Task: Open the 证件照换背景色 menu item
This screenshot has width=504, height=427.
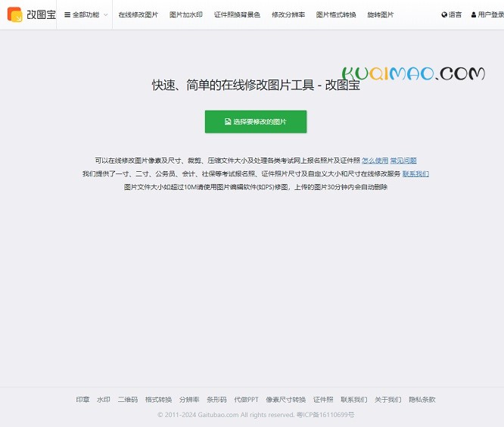Action: pos(237,15)
